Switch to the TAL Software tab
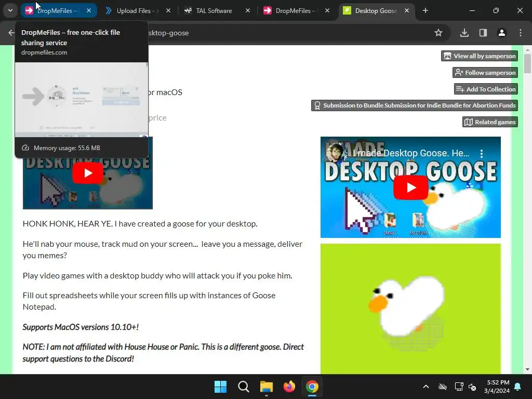Image resolution: width=532 pixels, height=399 pixels. [x=214, y=10]
